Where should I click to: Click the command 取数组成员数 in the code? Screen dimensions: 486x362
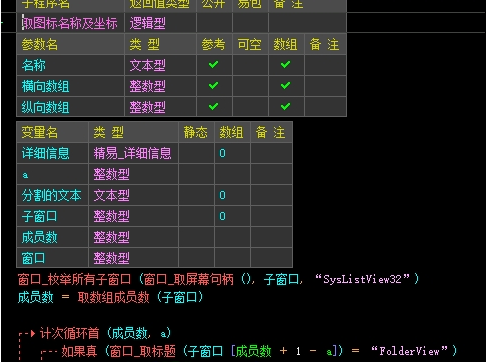pos(113,297)
